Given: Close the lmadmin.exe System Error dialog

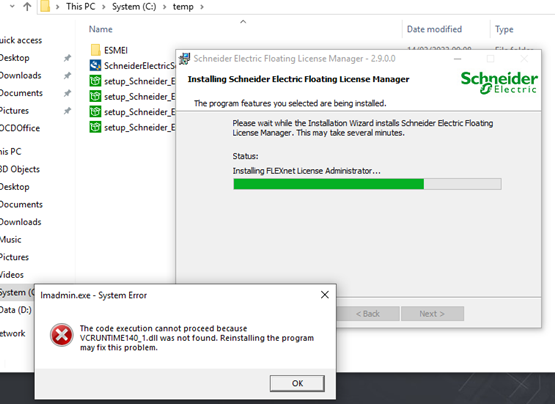Looking at the screenshot, I should [x=325, y=295].
